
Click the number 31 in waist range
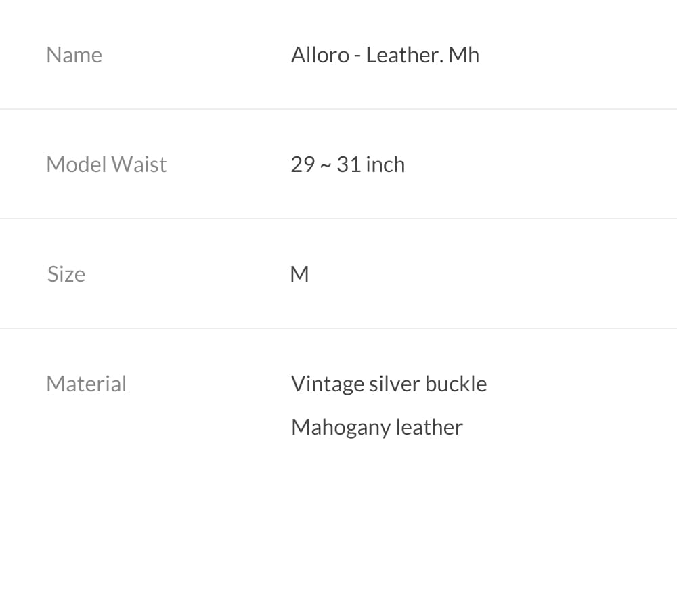tap(348, 164)
